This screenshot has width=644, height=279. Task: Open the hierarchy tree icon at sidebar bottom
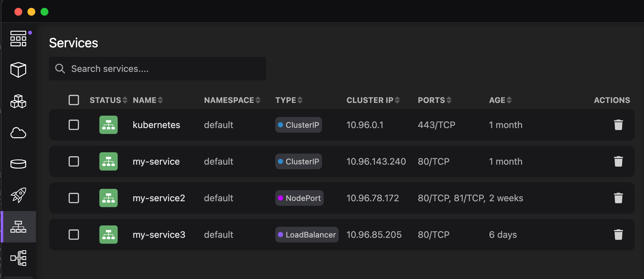(18, 258)
